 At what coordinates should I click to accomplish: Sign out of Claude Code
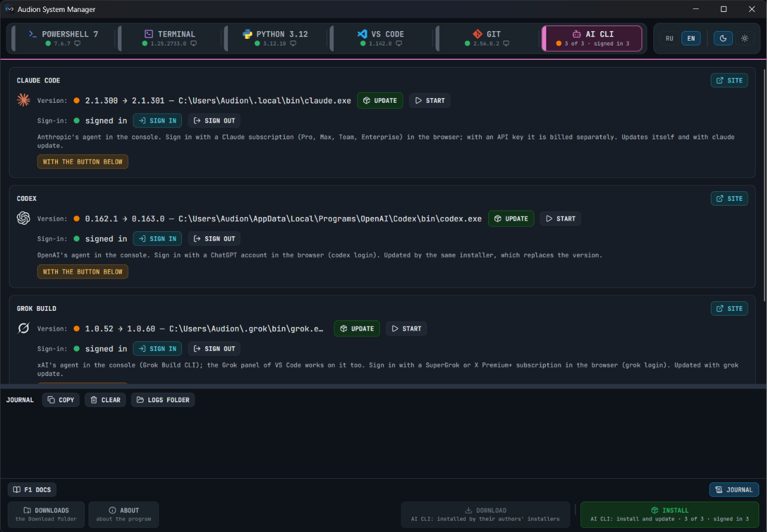tap(214, 121)
